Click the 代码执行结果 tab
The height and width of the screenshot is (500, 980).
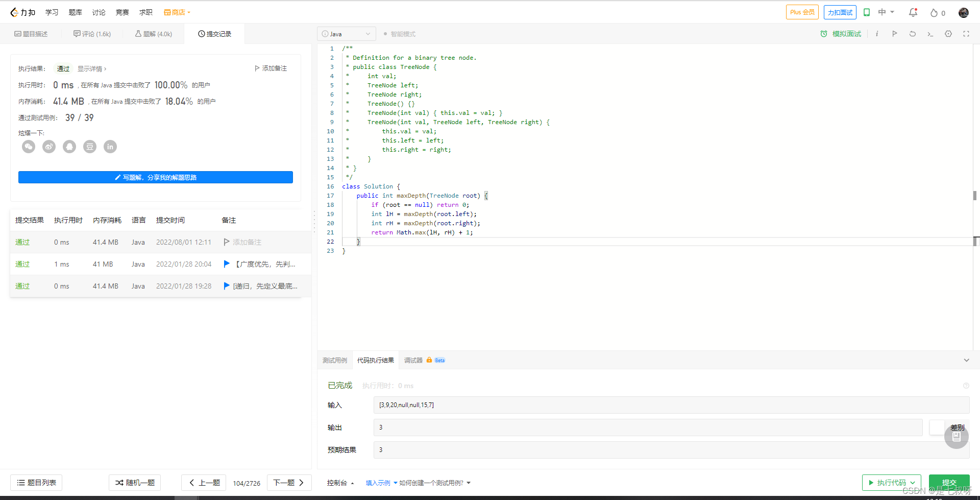tap(376, 360)
